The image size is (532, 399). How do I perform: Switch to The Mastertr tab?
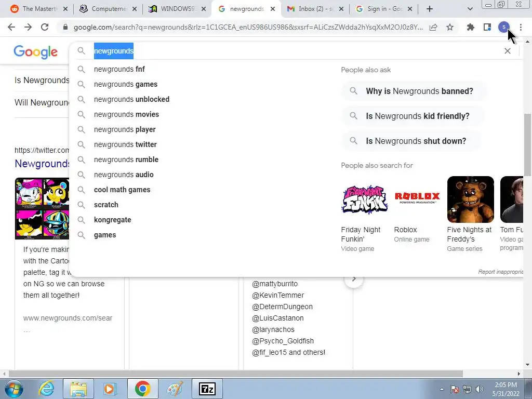[39, 9]
